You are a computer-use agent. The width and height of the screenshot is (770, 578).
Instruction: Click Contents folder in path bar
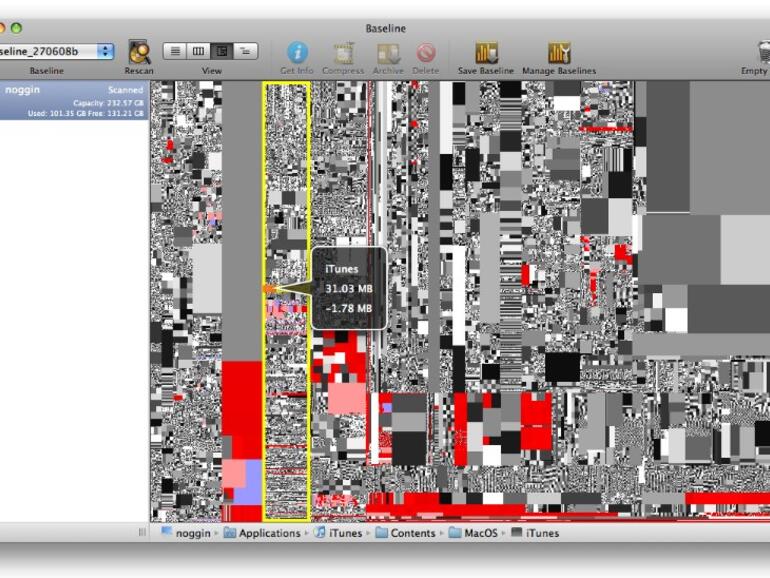[x=406, y=533]
